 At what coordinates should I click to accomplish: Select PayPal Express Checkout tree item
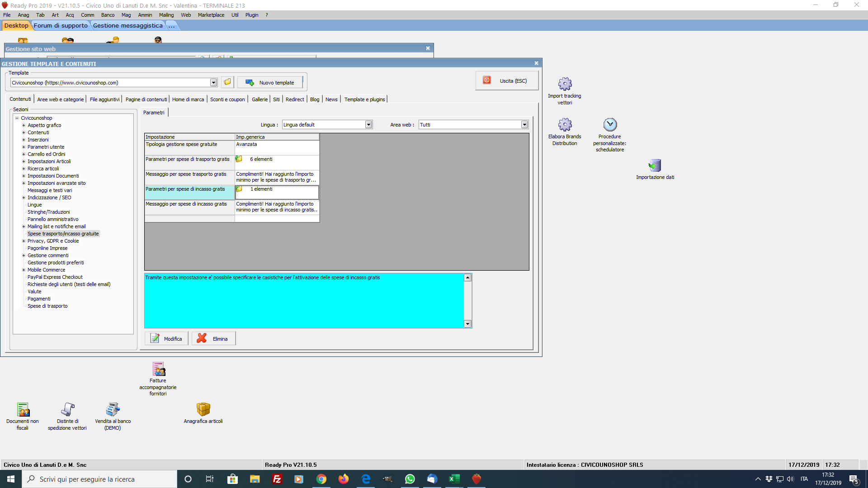55,277
